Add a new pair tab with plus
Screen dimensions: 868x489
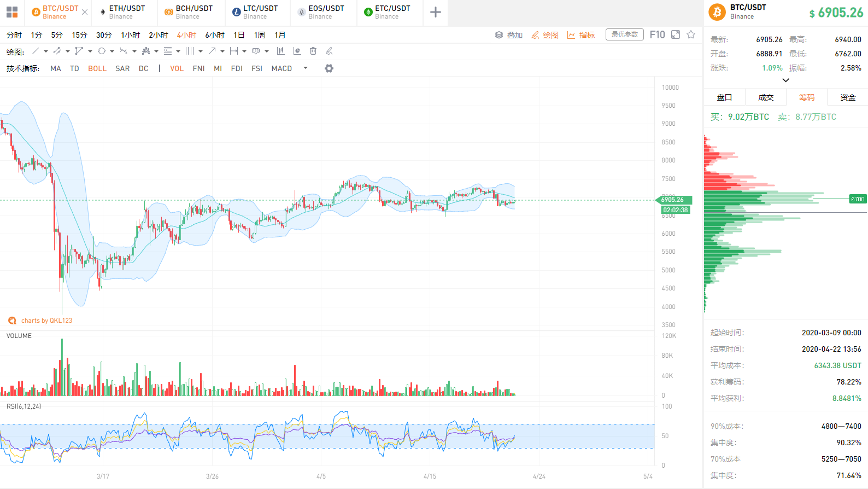(436, 12)
